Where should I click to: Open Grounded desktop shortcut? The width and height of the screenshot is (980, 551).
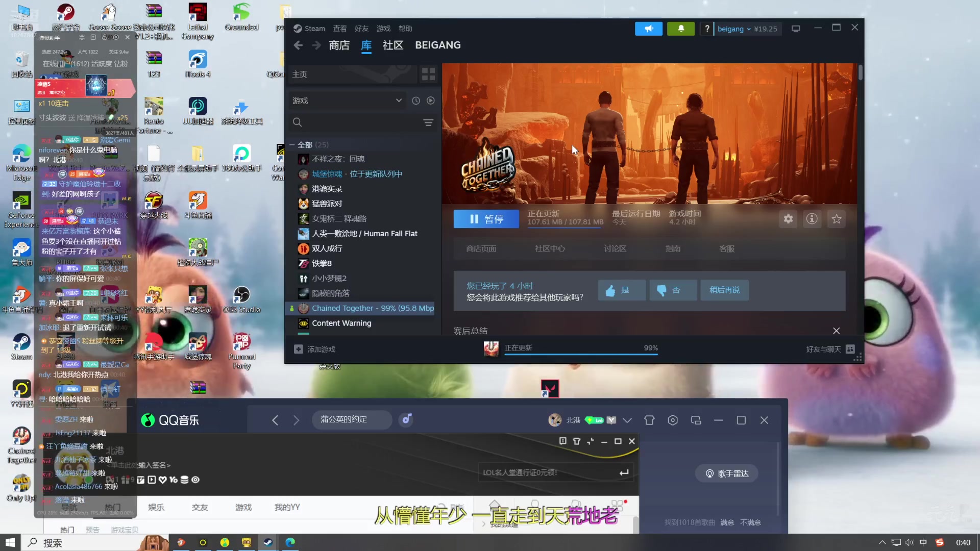tap(241, 17)
